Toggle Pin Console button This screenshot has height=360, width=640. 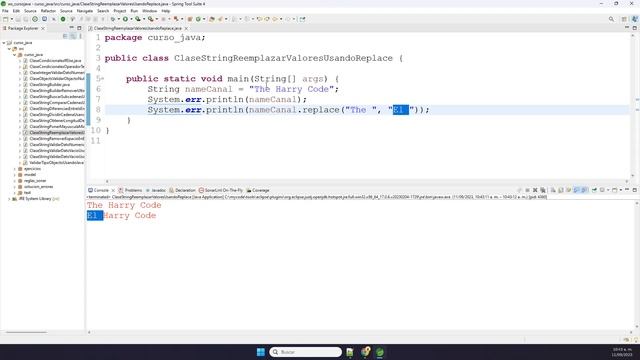pyautogui.click(x=594, y=190)
